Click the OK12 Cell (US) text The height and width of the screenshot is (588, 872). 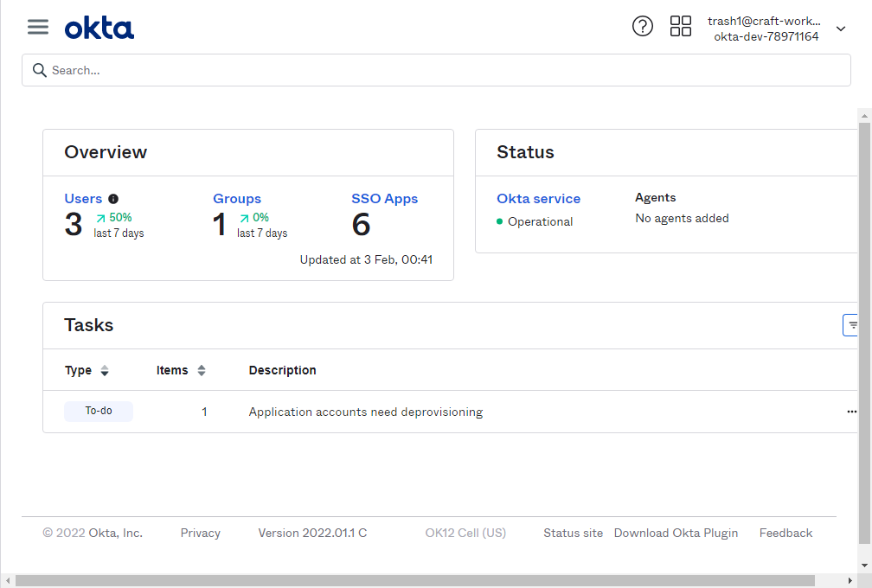tap(465, 533)
